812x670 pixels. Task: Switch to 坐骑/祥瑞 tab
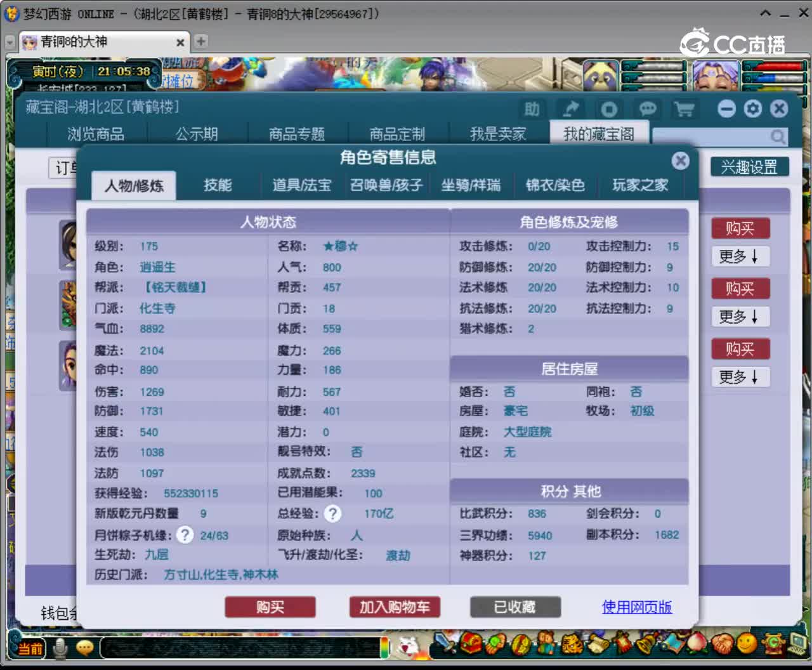pyautogui.click(x=471, y=185)
